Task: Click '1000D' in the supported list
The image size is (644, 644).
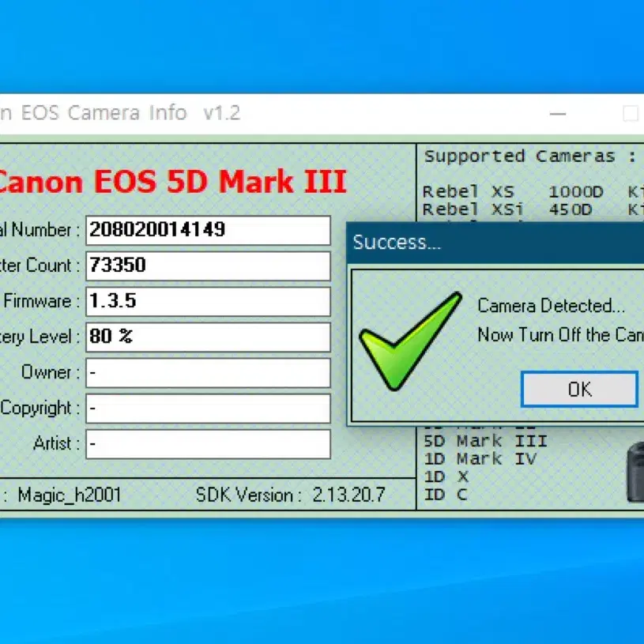Action: pos(576,191)
